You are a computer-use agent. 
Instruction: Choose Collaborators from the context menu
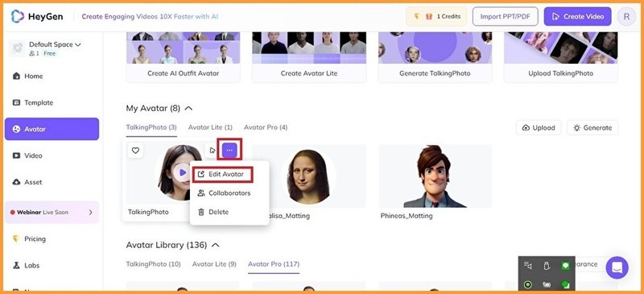[x=229, y=193]
